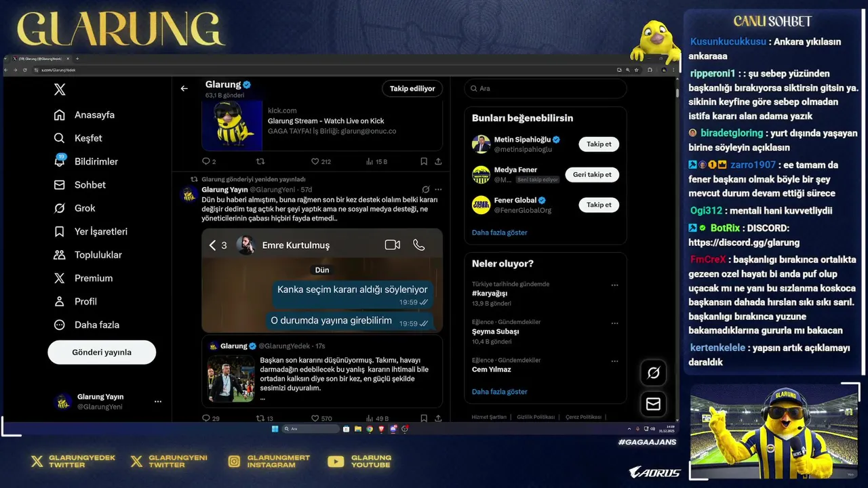Viewport: 868px width, 488px height.
Task: Open the kick.com Glarung Stream link card
Action: (322, 125)
